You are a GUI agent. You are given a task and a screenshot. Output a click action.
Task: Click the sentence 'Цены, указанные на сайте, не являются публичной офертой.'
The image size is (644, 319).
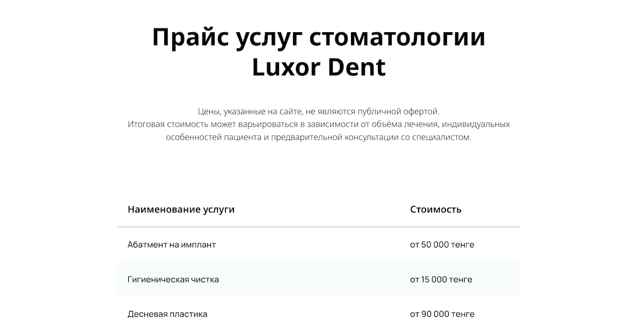pos(319,112)
